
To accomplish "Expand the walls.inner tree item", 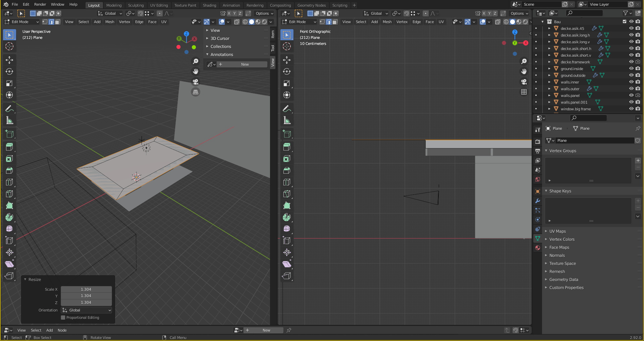I will click(x=549, y=82).
